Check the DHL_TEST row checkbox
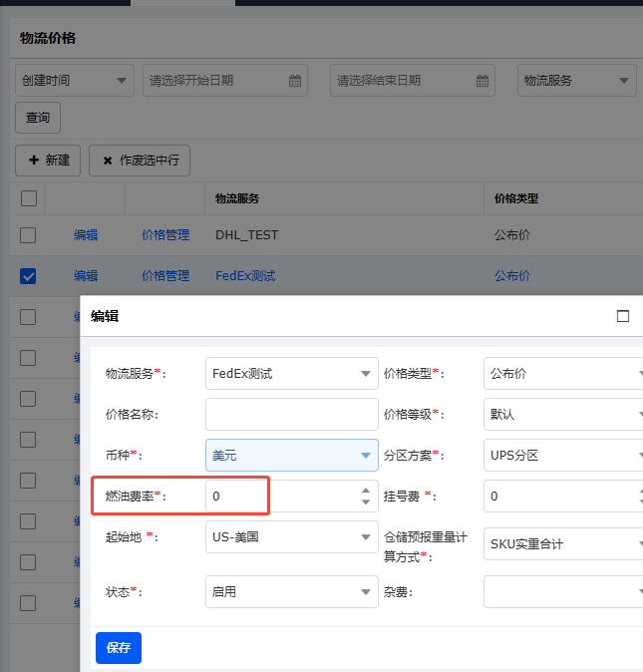Viewport: 643px width, 672px height. point(28,235)
